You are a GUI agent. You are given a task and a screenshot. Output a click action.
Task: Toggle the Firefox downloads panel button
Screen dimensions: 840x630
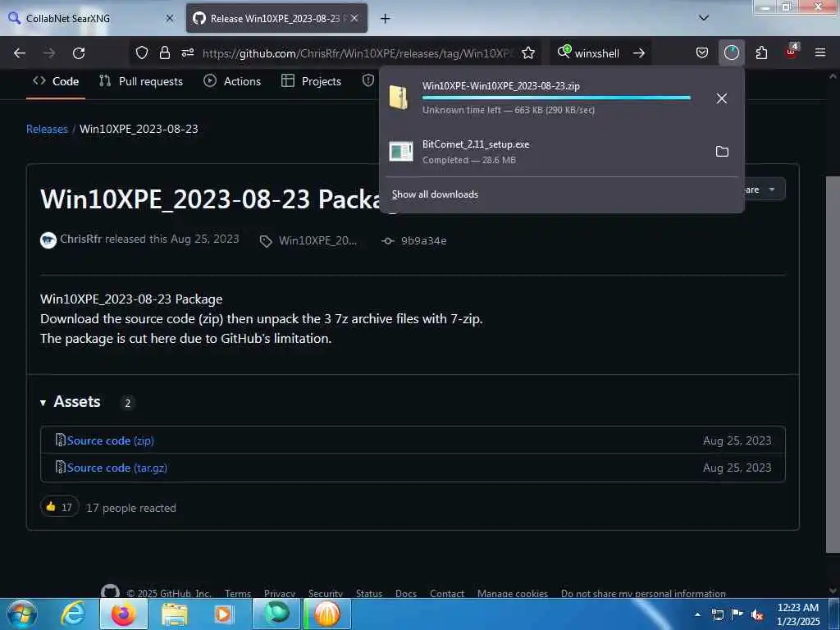point(731,53)
